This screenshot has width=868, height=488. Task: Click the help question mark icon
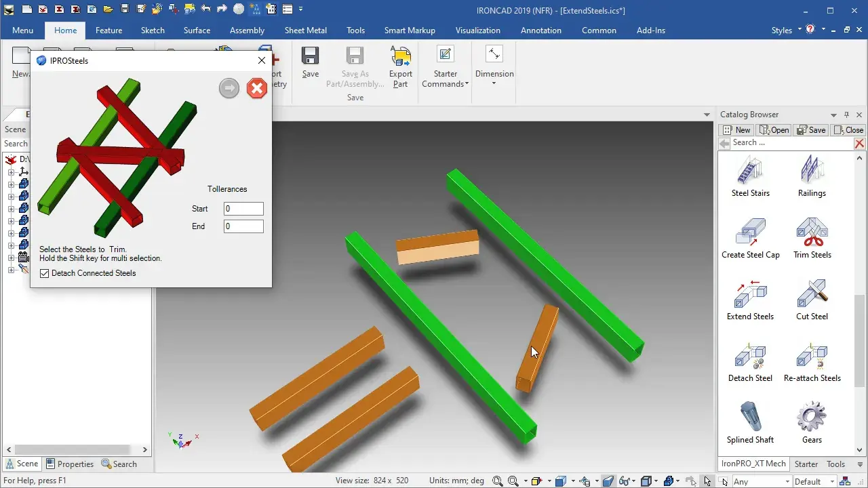point(810,30)
